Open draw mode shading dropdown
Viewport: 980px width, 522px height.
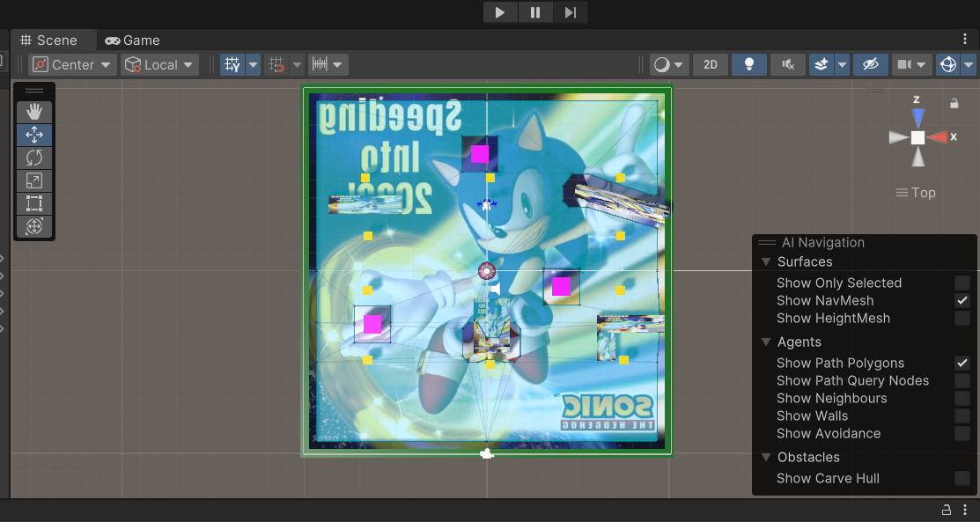tap(669, 64)
